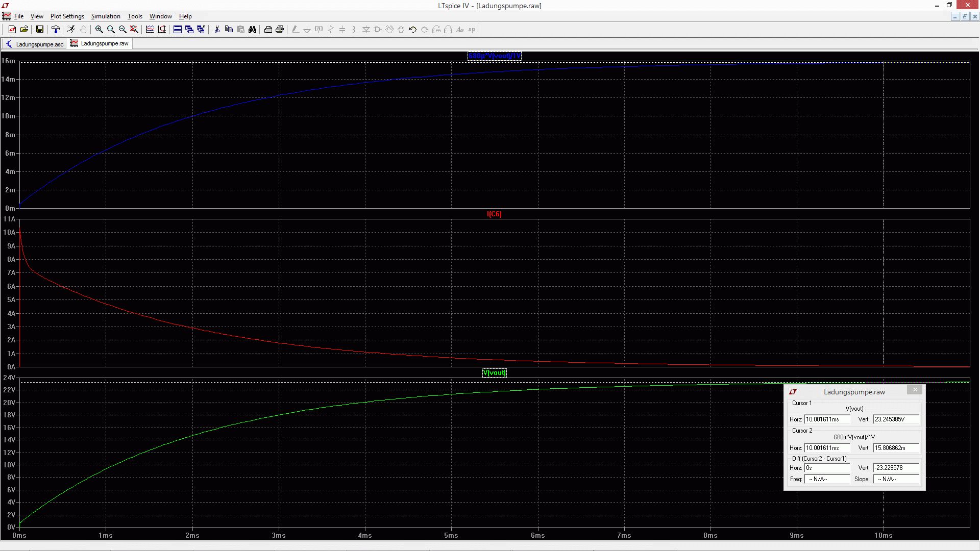Click the Zoom to Fit icon
Viewport: 980px width, 551px height.
[134, 30]
